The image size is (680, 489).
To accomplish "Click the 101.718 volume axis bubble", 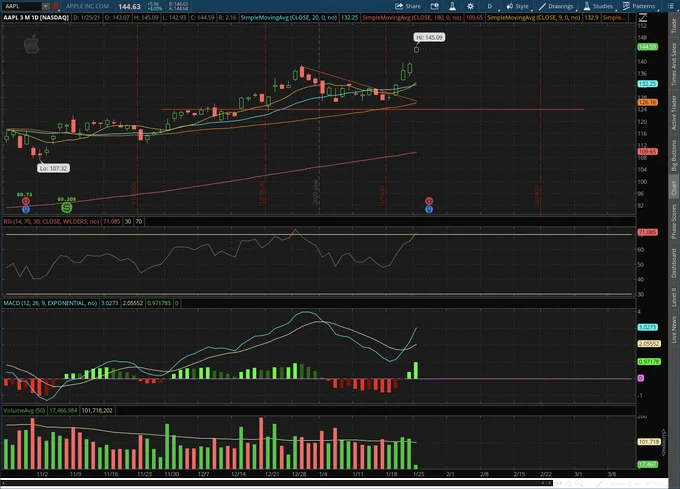I will point(649,442).
